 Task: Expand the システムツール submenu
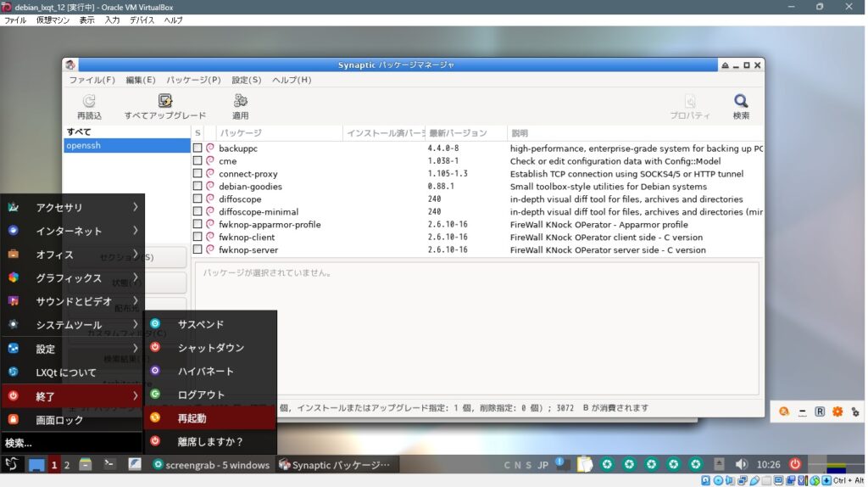click(73, 325)
